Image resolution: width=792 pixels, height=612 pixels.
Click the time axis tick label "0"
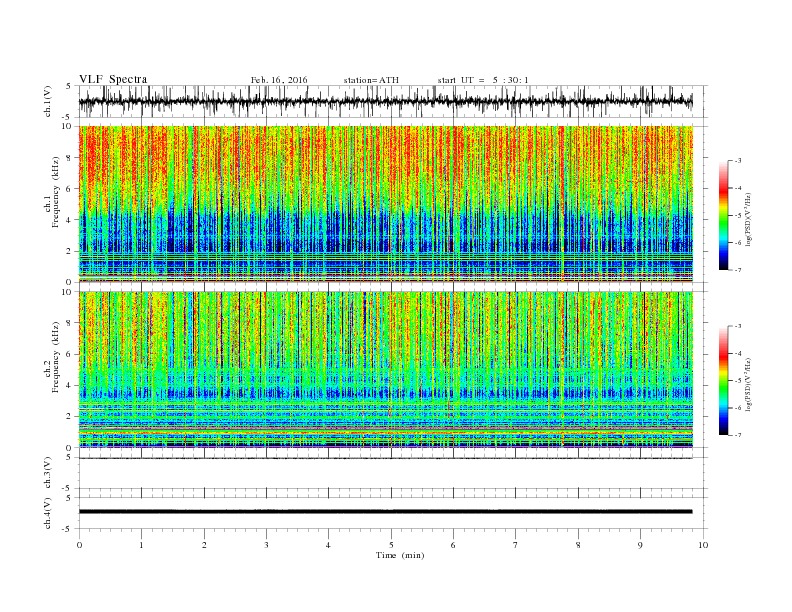(x=79, y=545)
